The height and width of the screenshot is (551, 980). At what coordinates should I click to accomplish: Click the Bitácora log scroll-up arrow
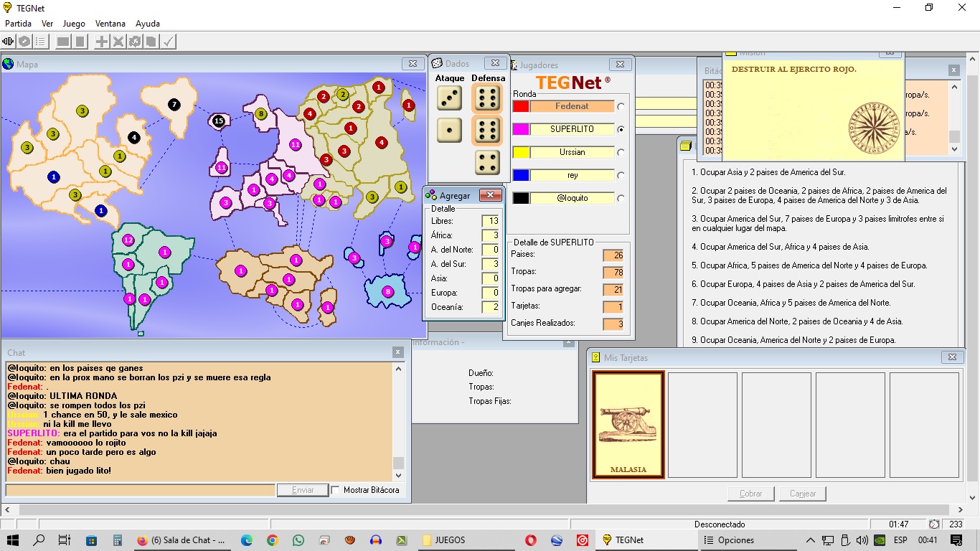(954, 87)
